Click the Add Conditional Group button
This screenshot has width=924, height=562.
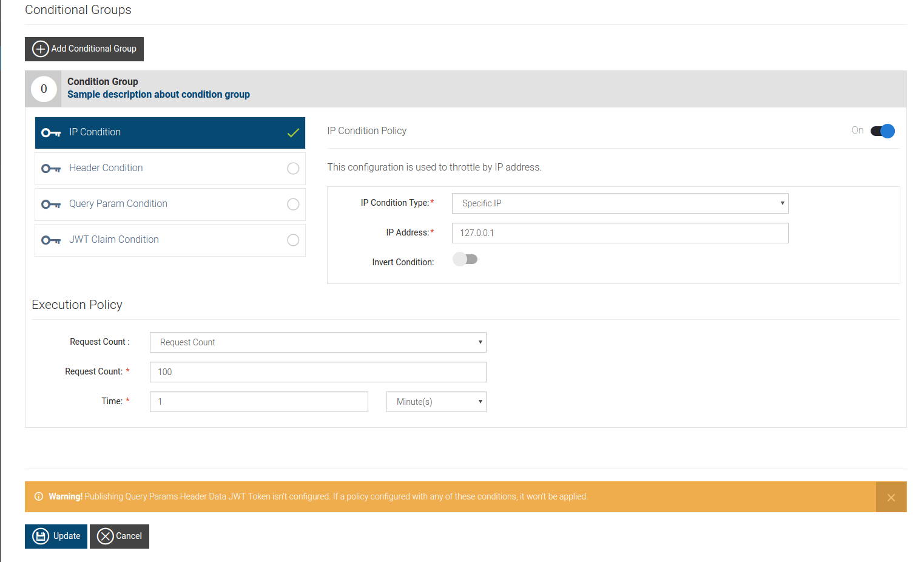84,49
